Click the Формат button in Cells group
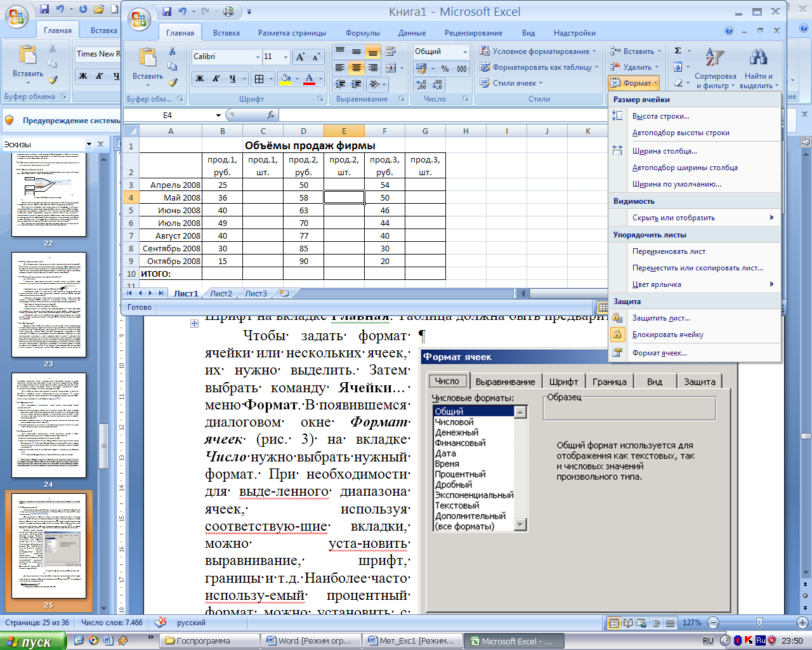812x650 pixels. click(x=634, y=83)
